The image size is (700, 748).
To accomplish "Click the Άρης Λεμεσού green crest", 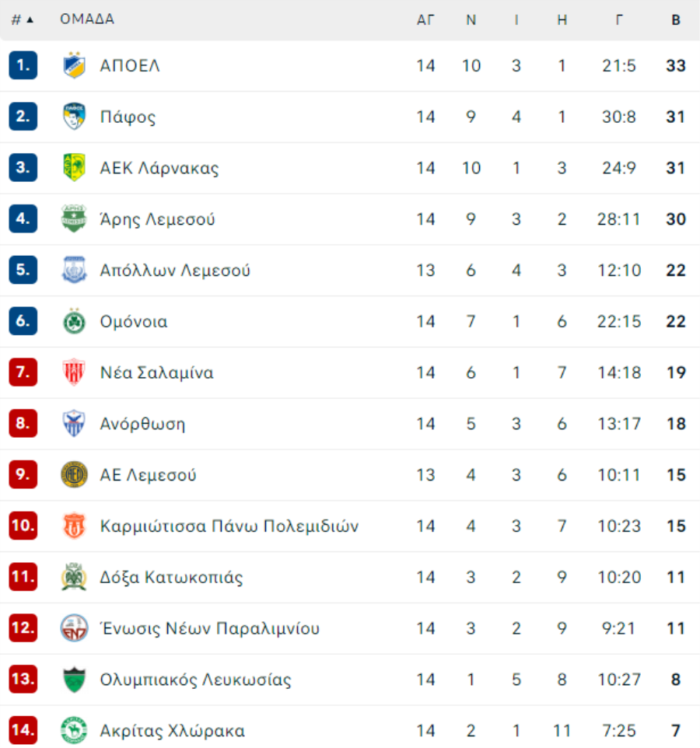I will click(74, 218).
